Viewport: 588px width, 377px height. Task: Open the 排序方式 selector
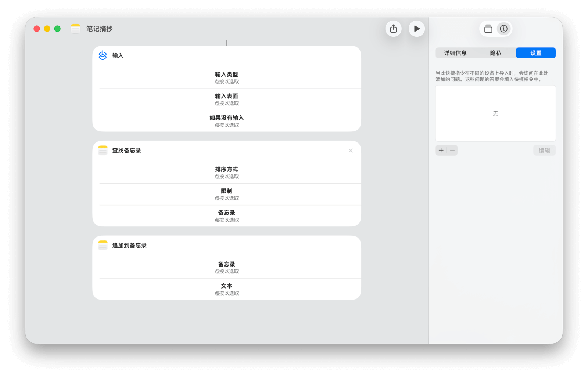pos(226,173)
